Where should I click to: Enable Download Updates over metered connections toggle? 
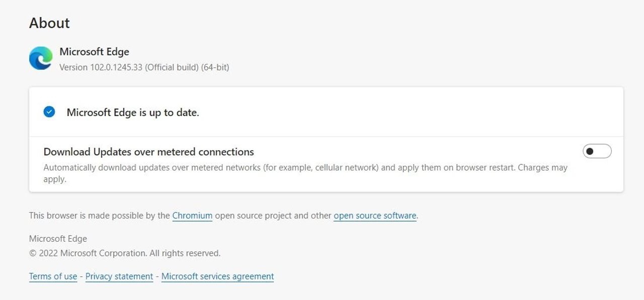tap(597, 151)
